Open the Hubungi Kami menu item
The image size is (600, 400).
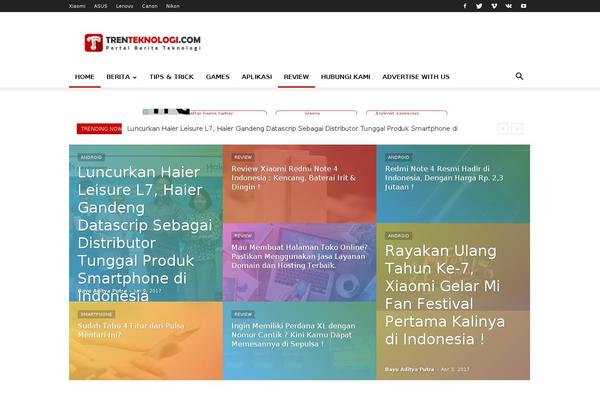pos(346,77)
